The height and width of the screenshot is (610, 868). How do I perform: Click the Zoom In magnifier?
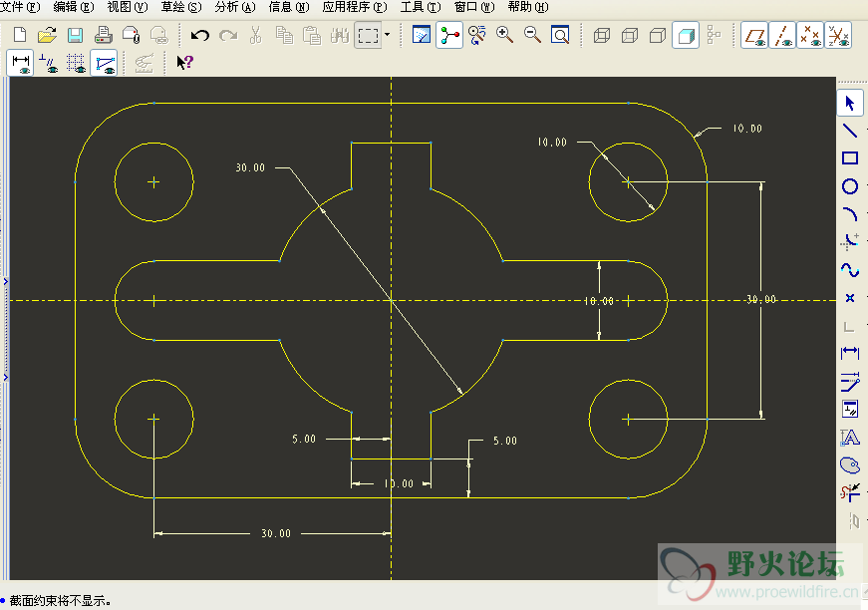(x=504, y=35)
